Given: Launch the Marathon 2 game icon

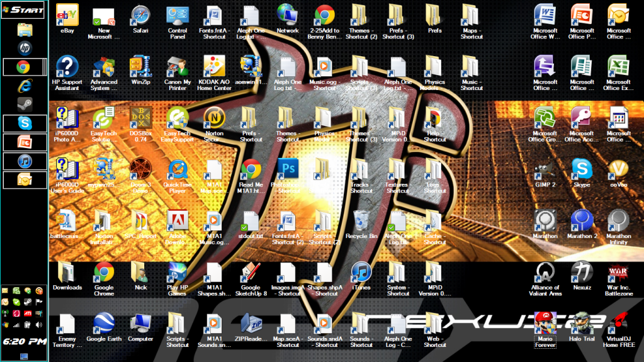Looking at the screenshot, I should click(582, 225).
